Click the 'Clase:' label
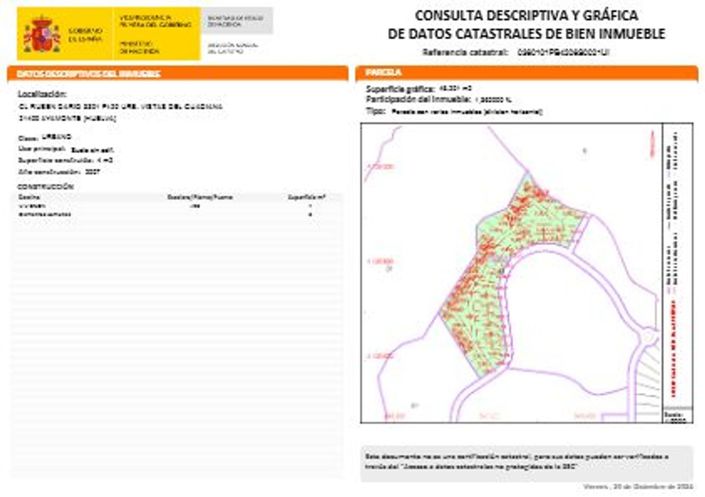 point(28,138)
